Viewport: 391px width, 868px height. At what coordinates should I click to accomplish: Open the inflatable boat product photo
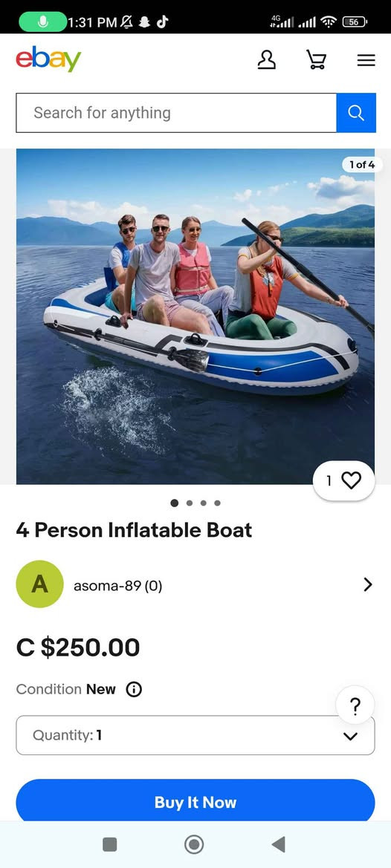click(x=195, y=316)
